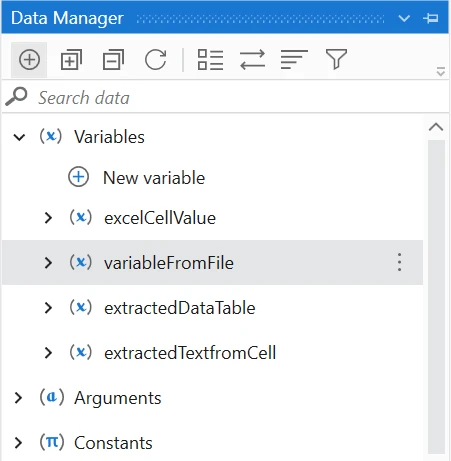451x461 pixels.
Task: Expand the Constants section
Action: click(x=18, y=443)
